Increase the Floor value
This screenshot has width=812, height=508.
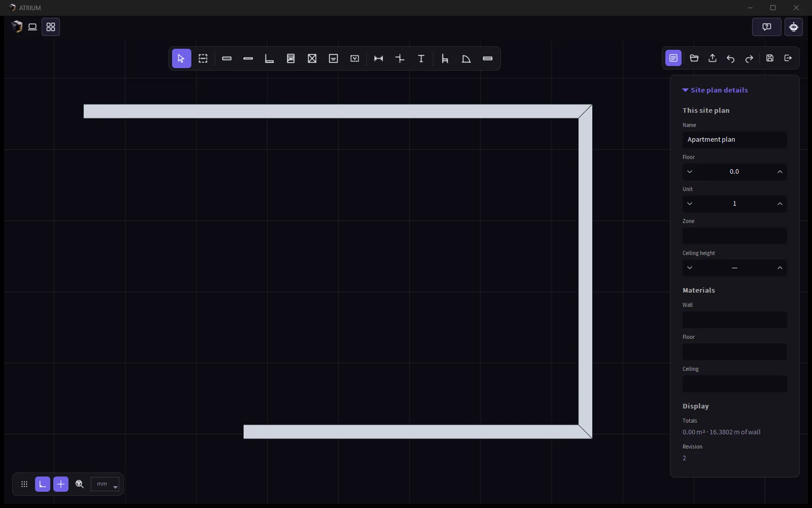pyautogui.click(x=780, y=172)
